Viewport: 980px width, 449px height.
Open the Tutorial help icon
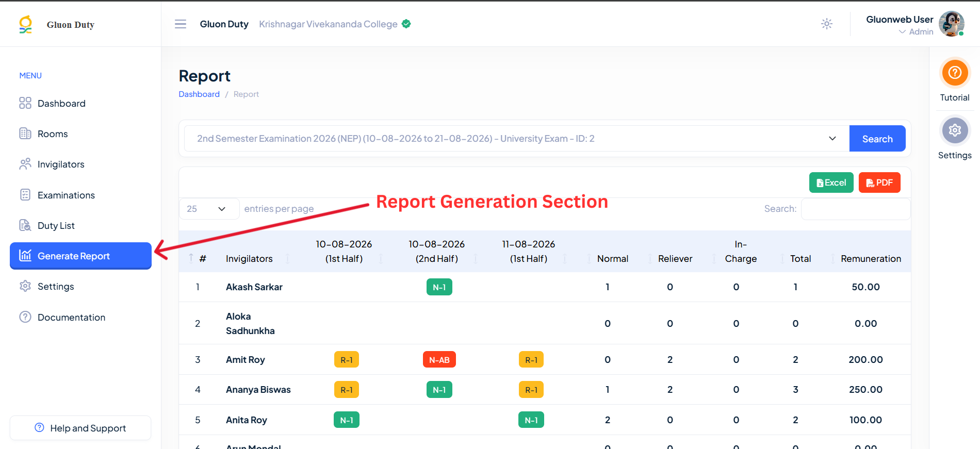click(955, 73)
